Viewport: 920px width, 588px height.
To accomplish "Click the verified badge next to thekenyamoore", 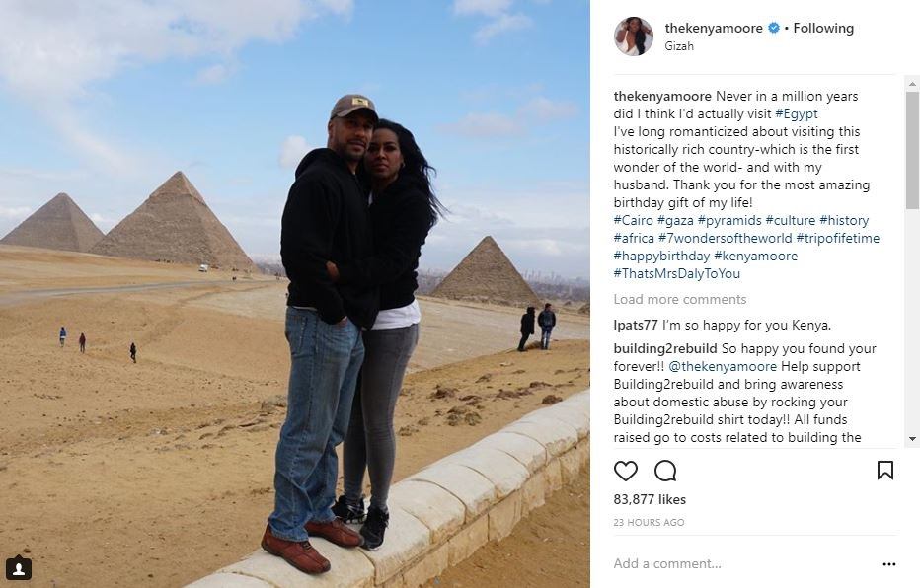I will pos(774,28).
